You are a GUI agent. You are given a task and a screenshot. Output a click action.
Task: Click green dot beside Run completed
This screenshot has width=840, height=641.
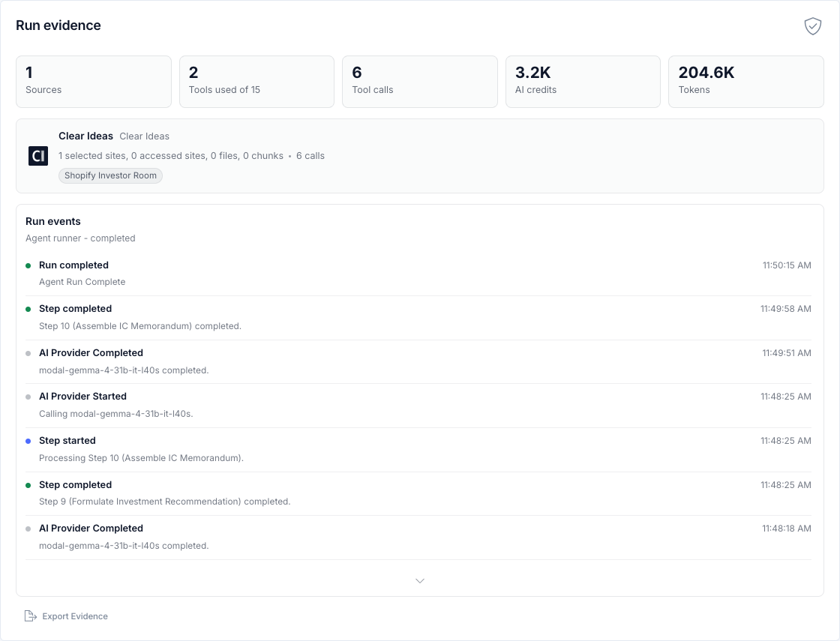click(x=28, y=265)
